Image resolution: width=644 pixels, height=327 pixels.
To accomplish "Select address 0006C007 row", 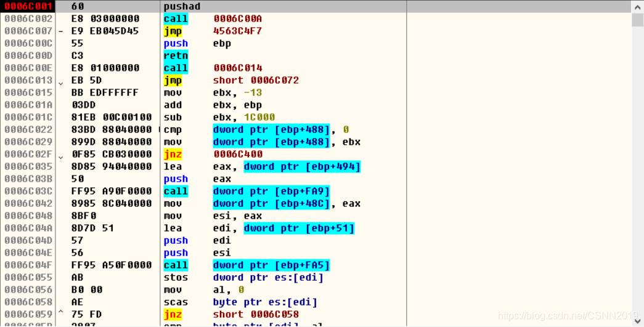I will (28, 31).
